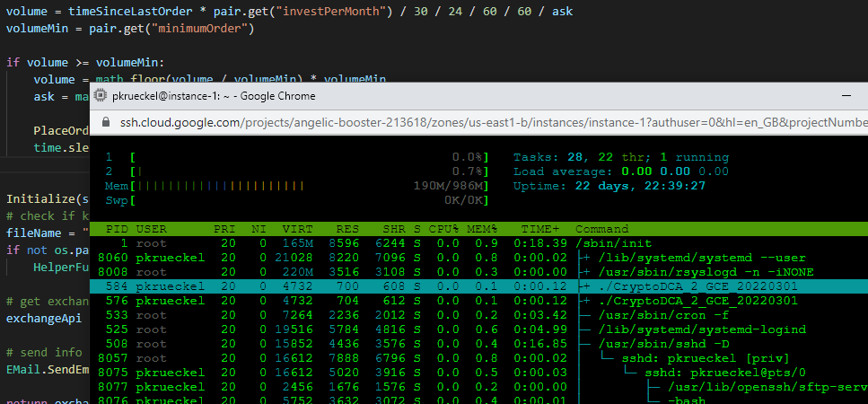The width and height of the screenshot is (868, 404).
Task: Sort htop by CPU% column header
Action: coord(444,229)
